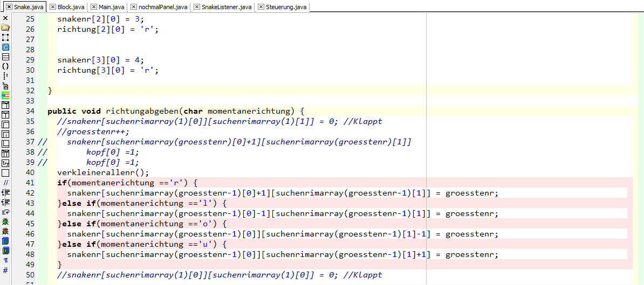Screen dimensions: 644x285
Task: Toggle paragraph marks with the ¶ icon
Action: pyautogui.click(x=5, y=260)
